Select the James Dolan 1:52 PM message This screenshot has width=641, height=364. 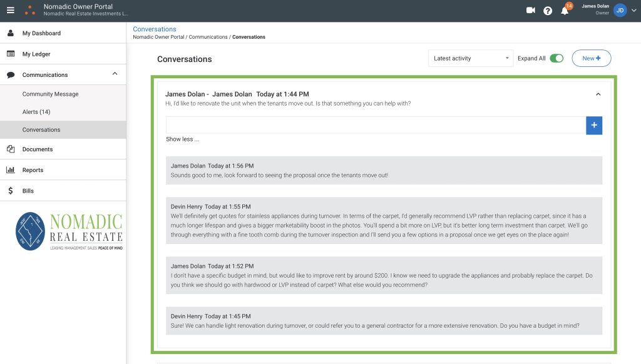click(384, 275)
